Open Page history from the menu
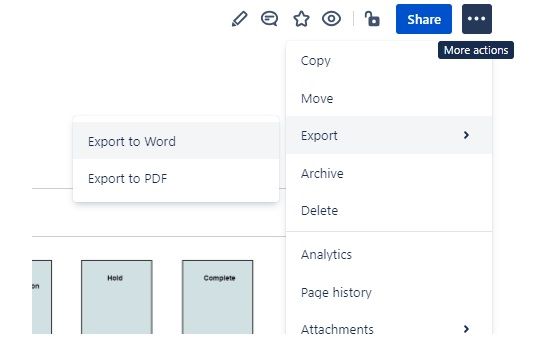 pyautogui.click(x=389, y=292)
